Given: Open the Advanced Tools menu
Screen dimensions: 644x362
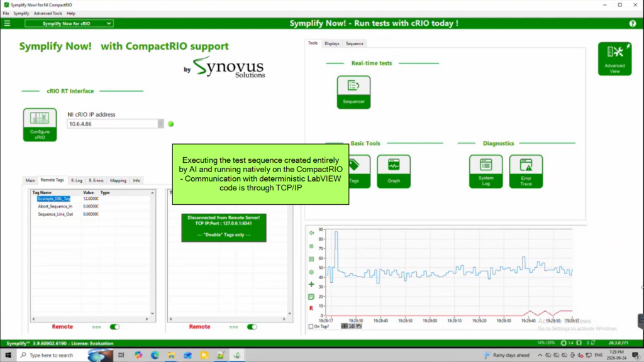Looking at the screenshot, I should point(48,13).
